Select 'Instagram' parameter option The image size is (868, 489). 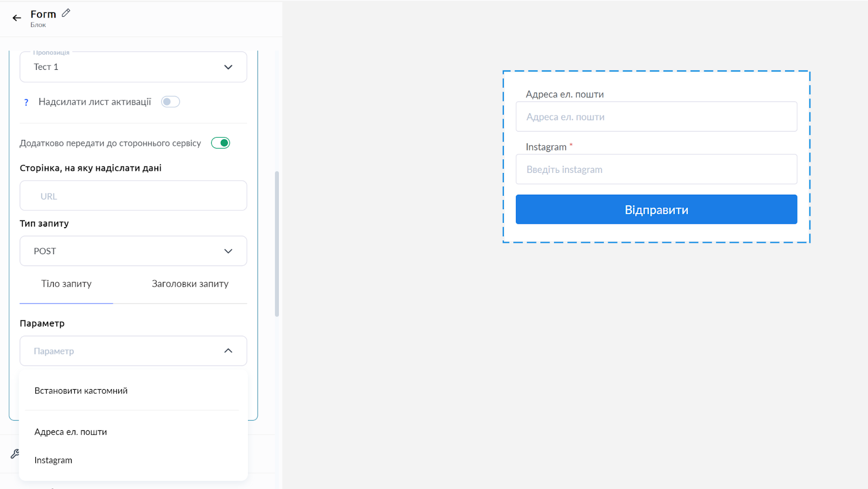53,460
